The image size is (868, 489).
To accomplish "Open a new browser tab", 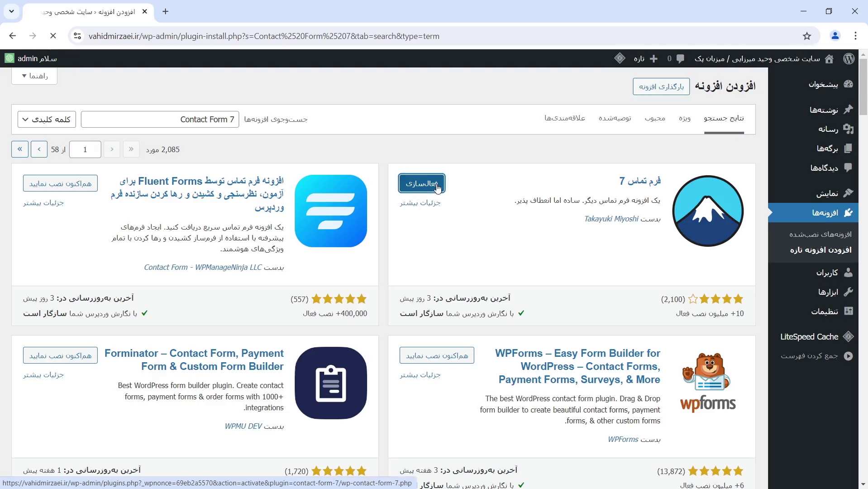I will (x=166, y=12).
